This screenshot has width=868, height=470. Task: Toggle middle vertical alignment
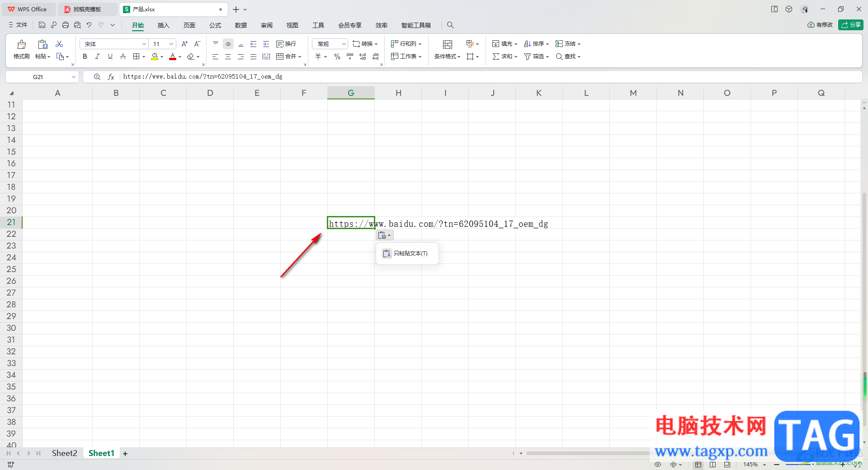click(228, 44)
